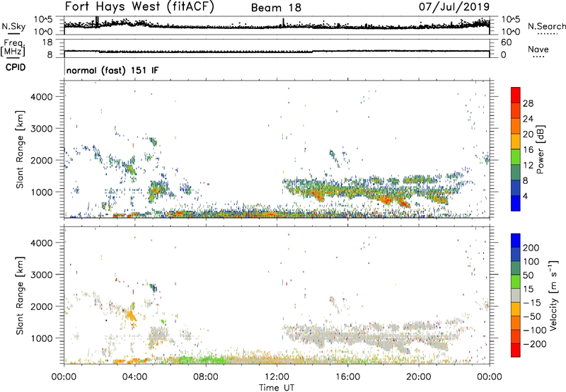Click the "28" label on the Power colorbar
The width and height of the screenshot is (566, 392).
tap(528, 103)
